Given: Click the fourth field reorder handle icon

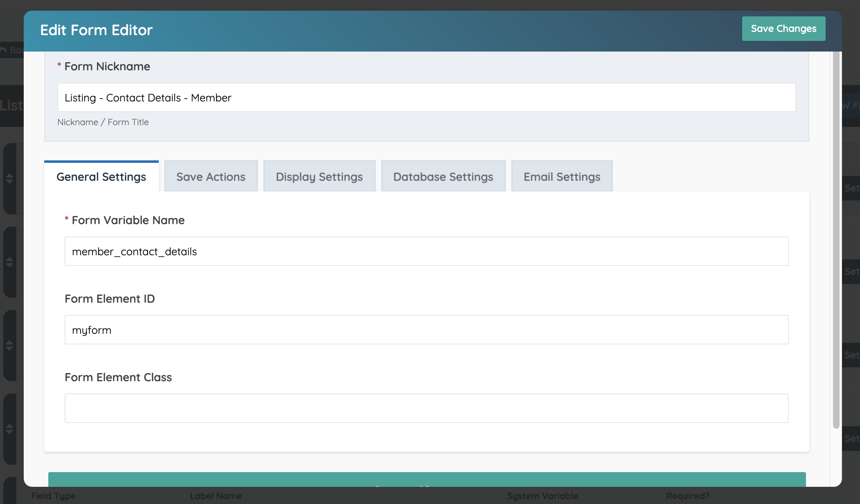Looking at the screenshot, I should click(9, 429).
